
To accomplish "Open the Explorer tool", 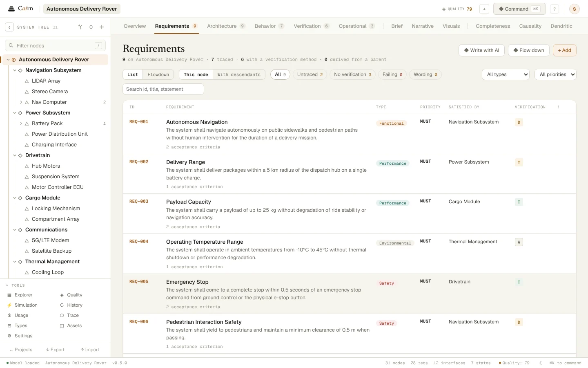I will (23, 295).
